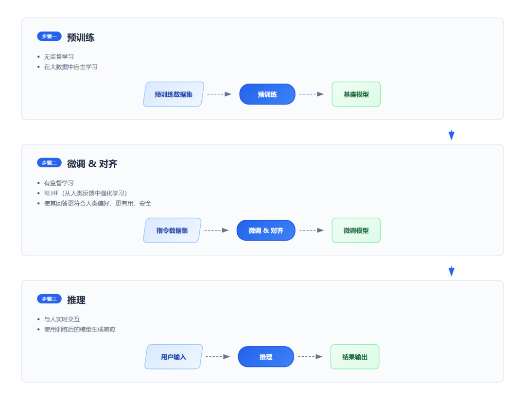
Task: Click the 无监督学习 bullet text
Action: pos(59,56)
